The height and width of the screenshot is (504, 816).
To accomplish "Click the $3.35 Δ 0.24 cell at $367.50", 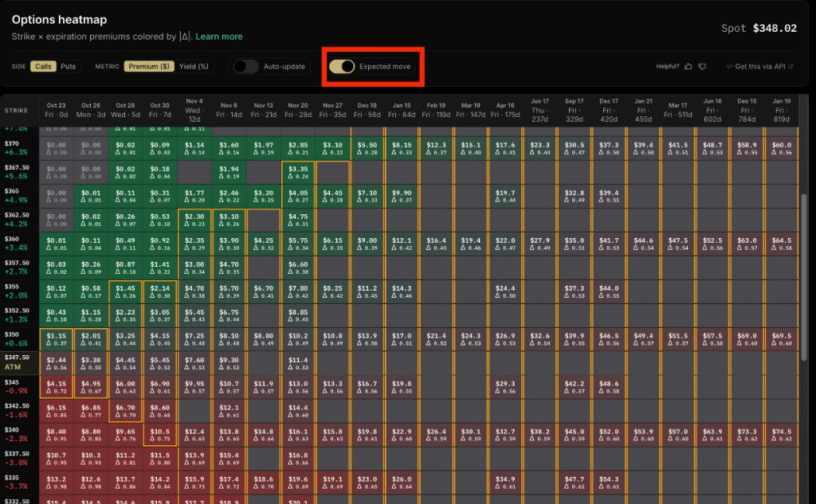I will click(x=298, y=172).
